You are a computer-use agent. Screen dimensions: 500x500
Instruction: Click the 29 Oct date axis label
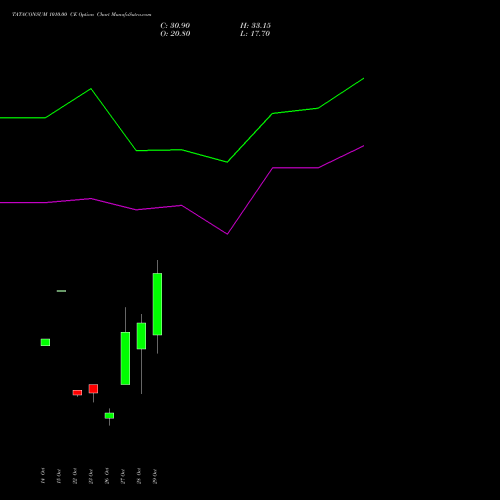tap(155, 476)
